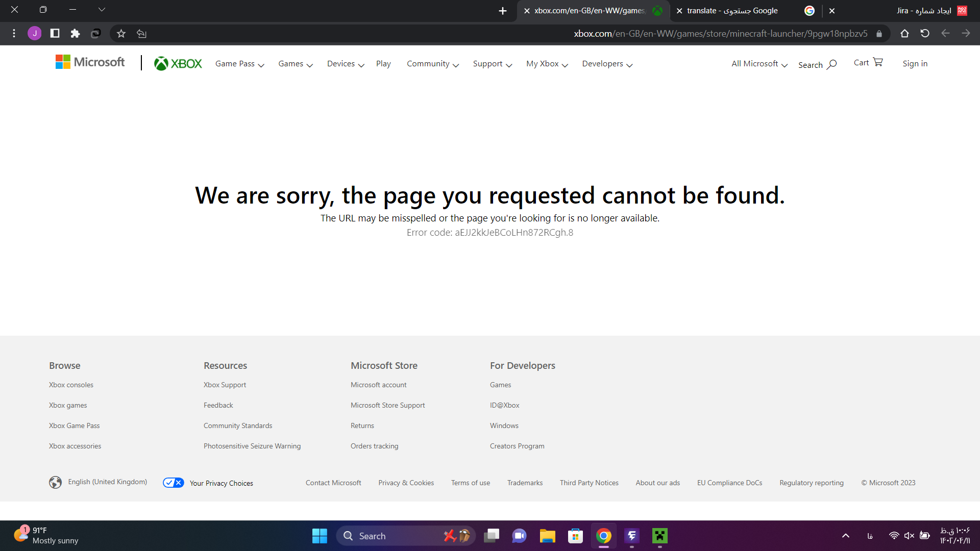Expand the All Microsoft dropdown
Viewport: 980px width, 551px height.
click(x=759, y=64)
